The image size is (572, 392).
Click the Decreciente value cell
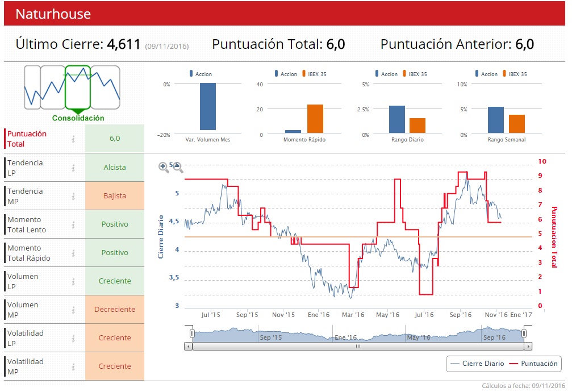coord(115,310)
